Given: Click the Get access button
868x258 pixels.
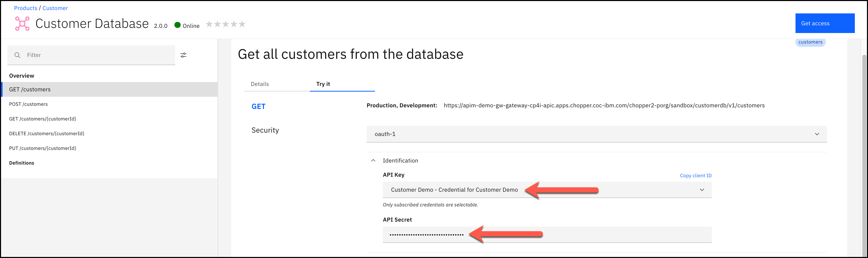Looking at the screenshot, I should point(825,23).
